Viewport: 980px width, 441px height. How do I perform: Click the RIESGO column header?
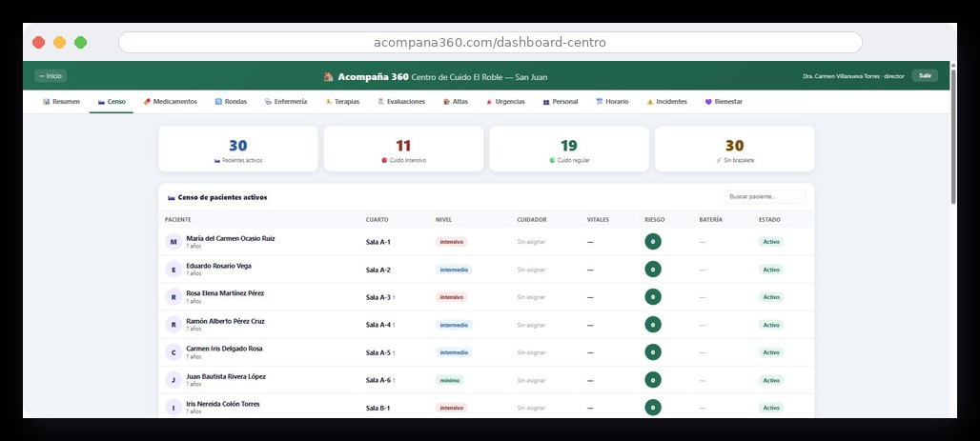pyautogui.click(x=654, y=220)
